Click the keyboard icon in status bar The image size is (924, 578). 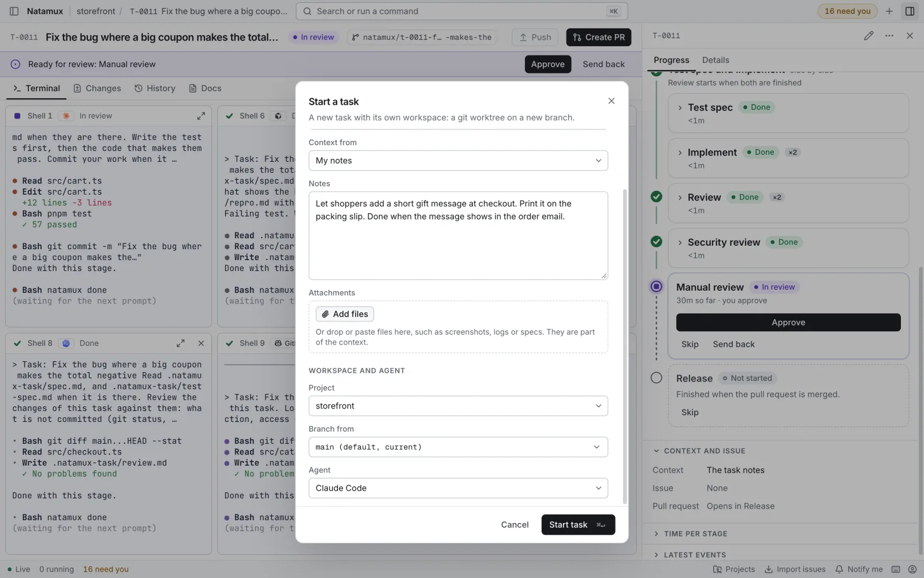tap(896, 569)
